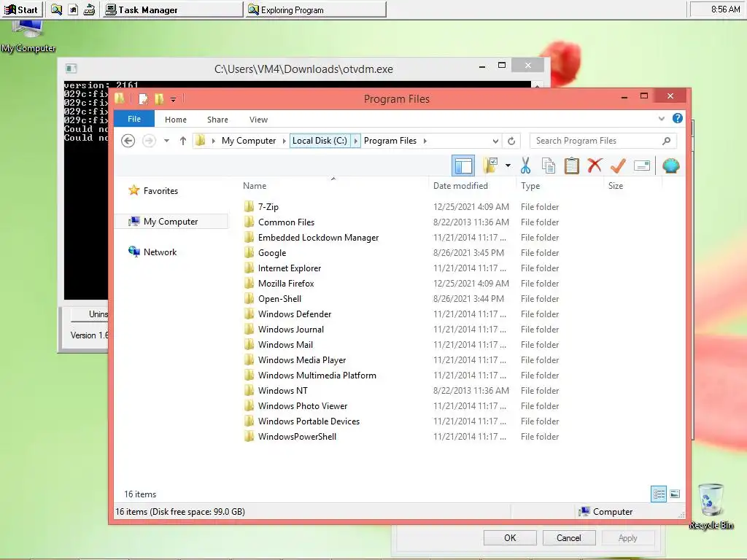The width and height of the screenshot is (747, 560).
Task: Click the red X Delete icon
Action: tap(595, 166)
